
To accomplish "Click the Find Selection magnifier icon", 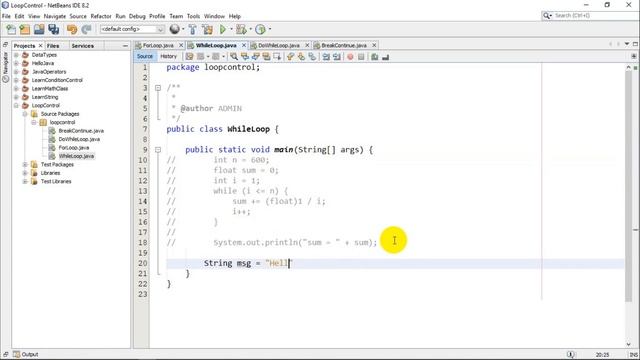I will 234,57.
